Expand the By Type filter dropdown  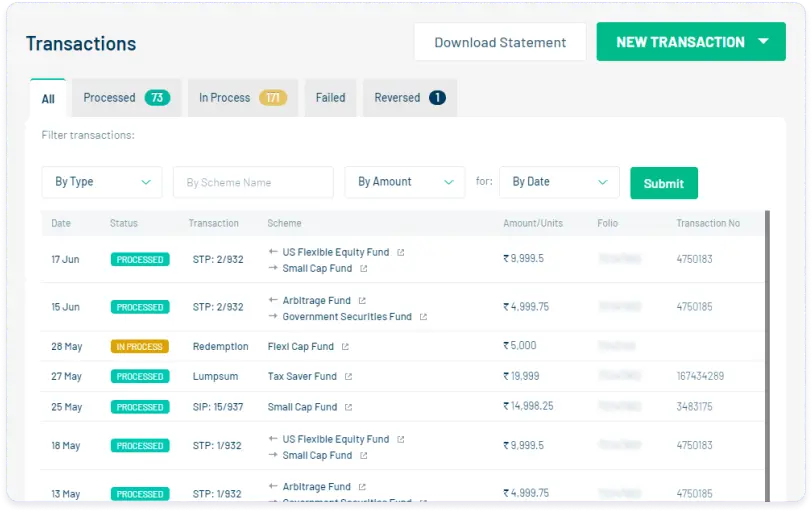tap(101, 182)
